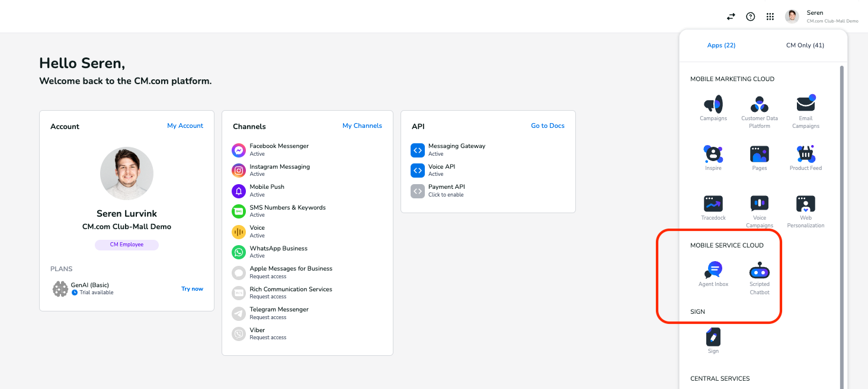Open Tracedock from Mobile Marketing Cloud
868x389 pixels.
713,204
